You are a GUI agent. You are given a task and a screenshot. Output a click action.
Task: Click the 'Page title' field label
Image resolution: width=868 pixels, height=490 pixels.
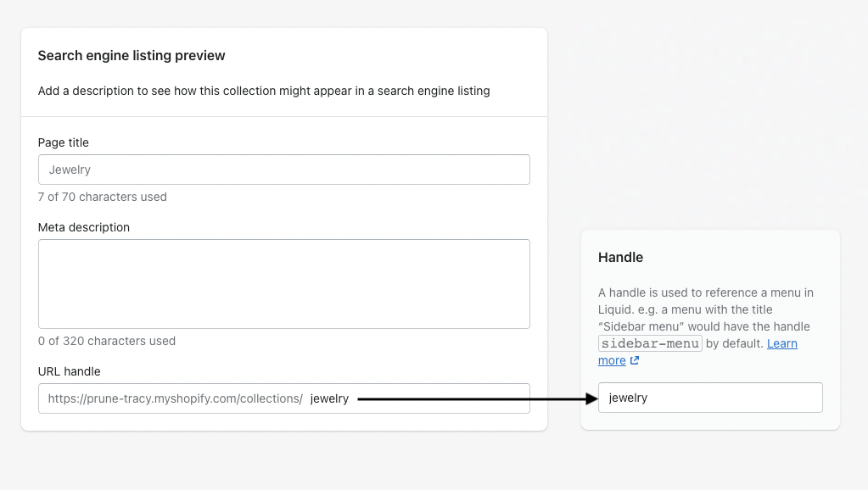(64, 142)
